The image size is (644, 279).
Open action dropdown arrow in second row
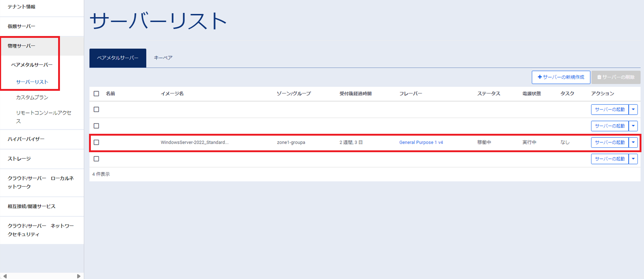click(633, 126)
